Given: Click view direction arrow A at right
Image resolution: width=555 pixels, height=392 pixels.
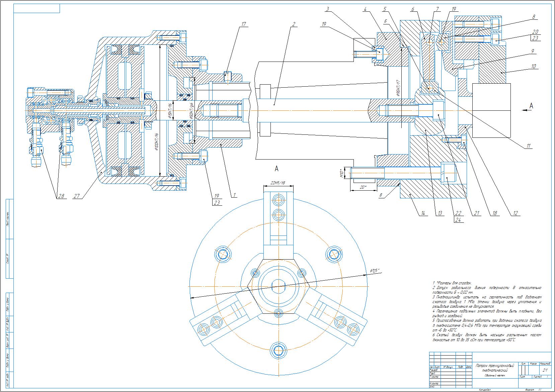Looking at the screenshot, I should (531, 106).
